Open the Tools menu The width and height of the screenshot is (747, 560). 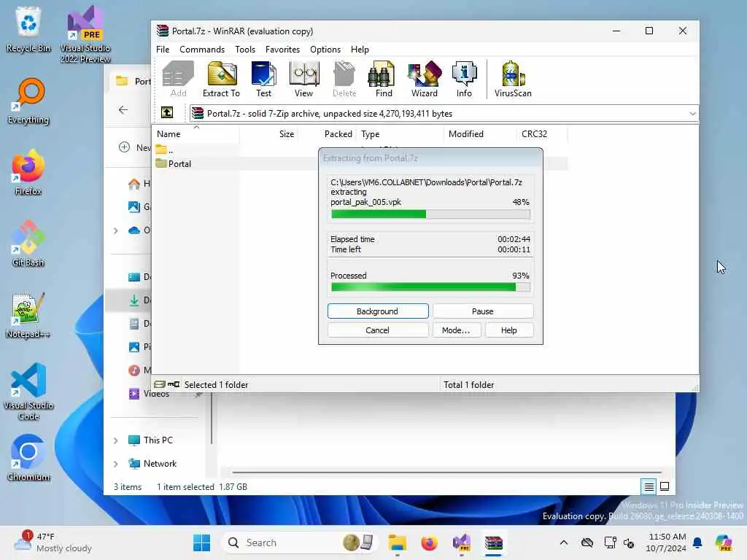pyautogui.click(x=245, y=50)
